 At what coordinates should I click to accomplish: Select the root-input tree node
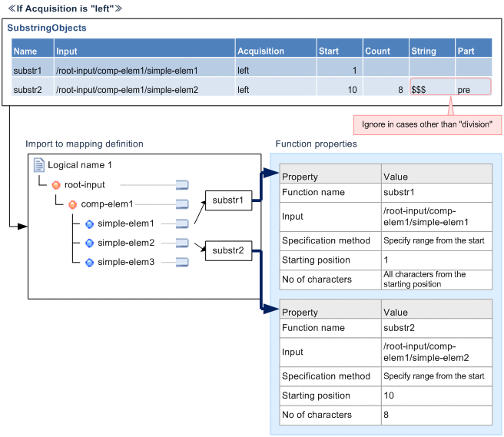pyautogui.click(x=85, y=185)
